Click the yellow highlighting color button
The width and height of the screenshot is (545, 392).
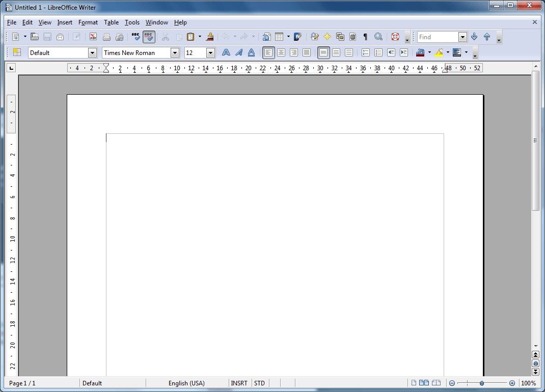coord(439,52)
